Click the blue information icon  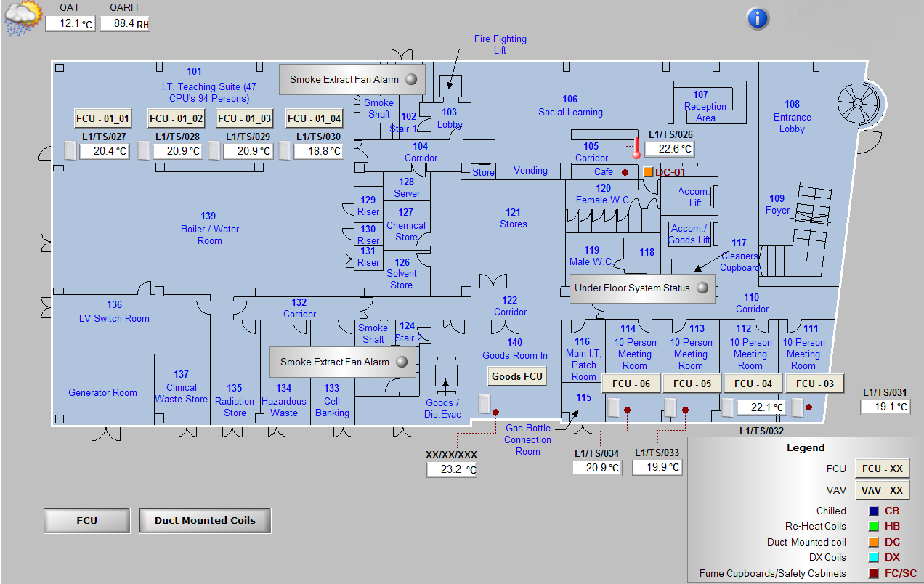(758, 18)
